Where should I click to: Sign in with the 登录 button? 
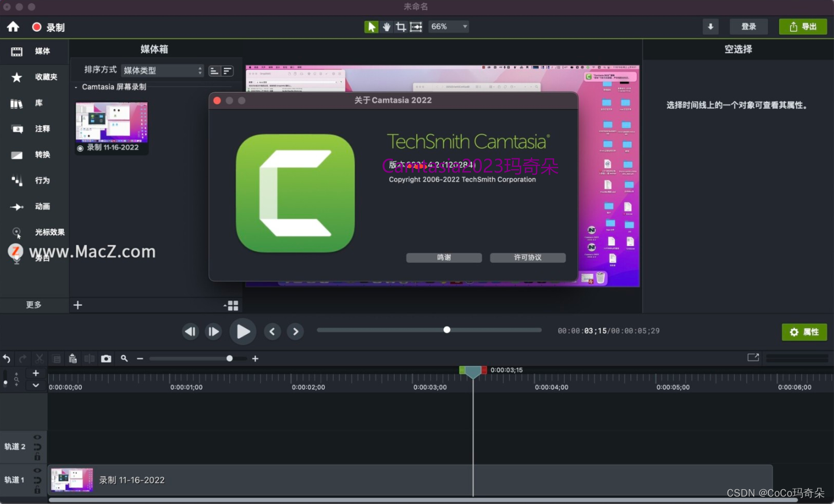tap(749, 27)
